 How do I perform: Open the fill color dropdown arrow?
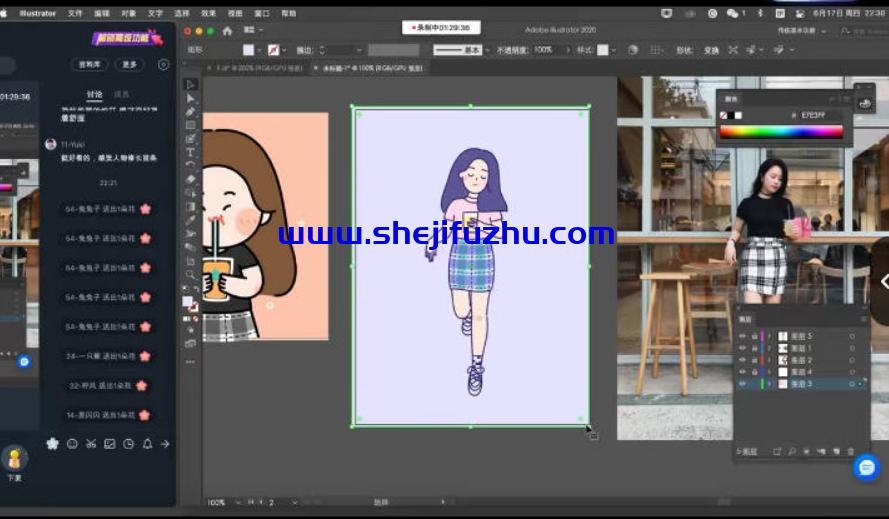point(259,50)
